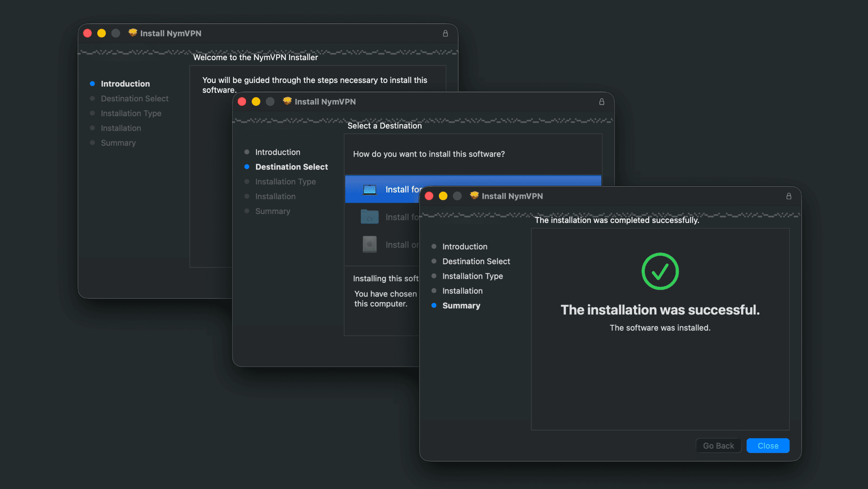Click the package icon in the back window title

pos(133,33)
